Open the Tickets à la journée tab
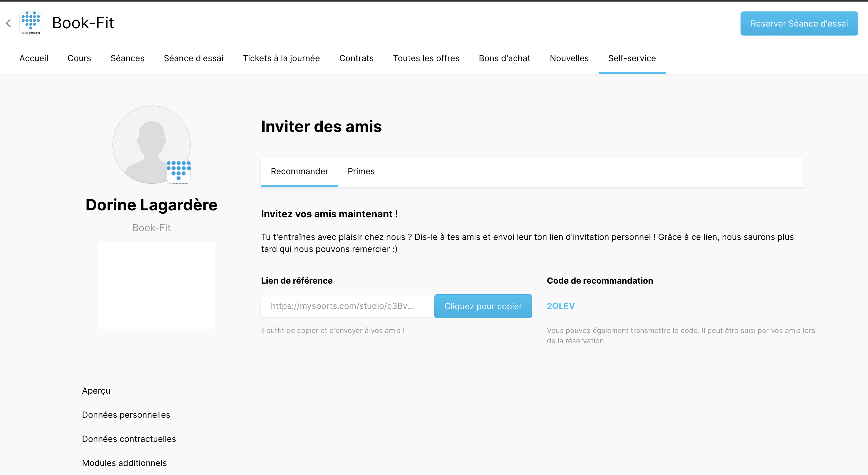Screen dimensions: 868x475 pyautogui.click(x=281, y=58)
